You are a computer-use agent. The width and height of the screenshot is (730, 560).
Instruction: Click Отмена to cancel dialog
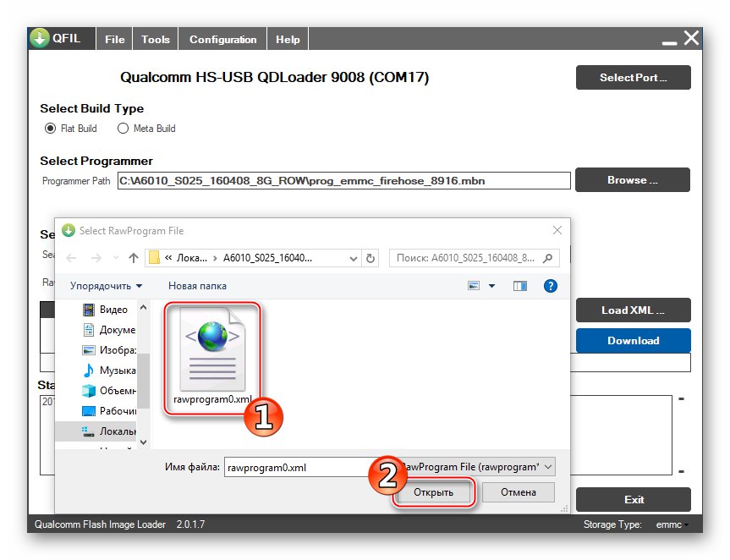pos(519,492)
